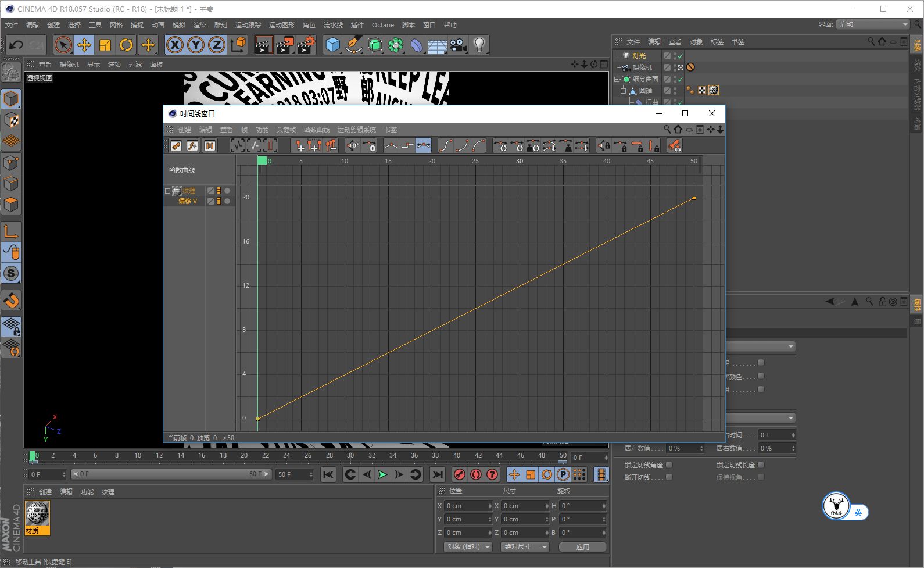
Task: Go to the end of animation
Action: (x=438, y=474)
